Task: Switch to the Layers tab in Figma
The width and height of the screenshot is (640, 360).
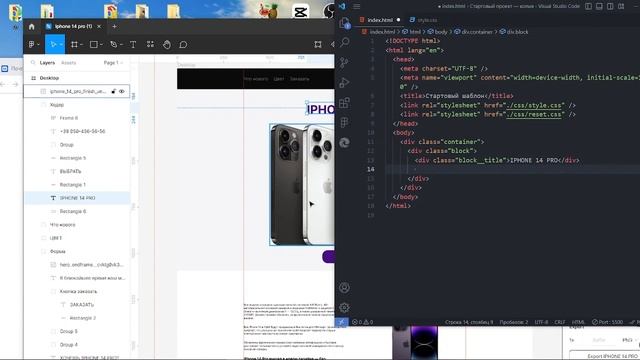Action: point(47,63)
